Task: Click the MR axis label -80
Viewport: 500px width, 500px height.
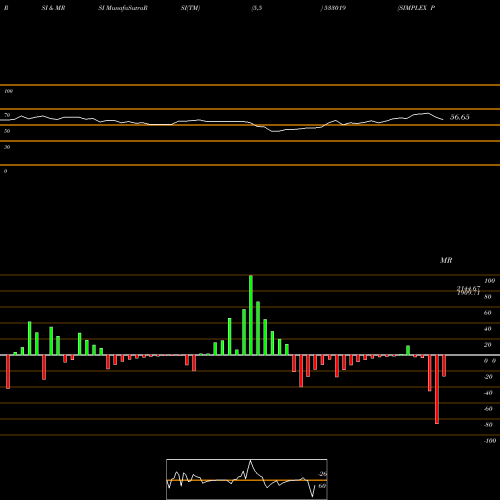Action: [x=488, y=425]
